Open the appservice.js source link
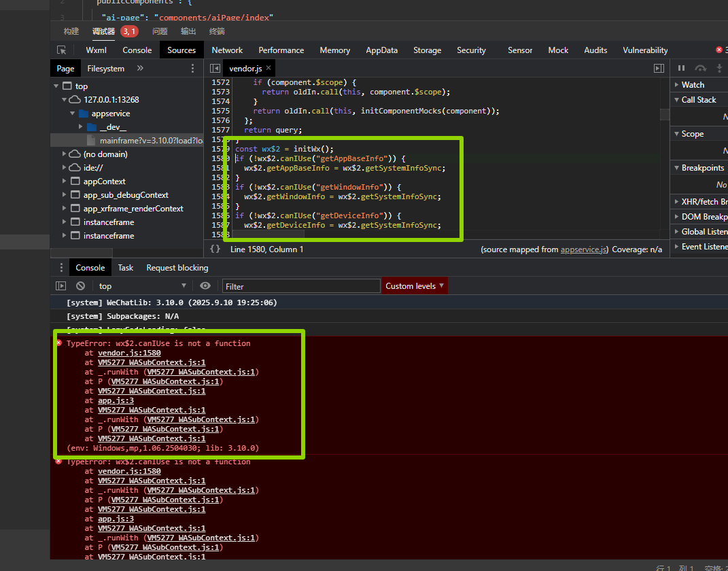 coord(584,249)
